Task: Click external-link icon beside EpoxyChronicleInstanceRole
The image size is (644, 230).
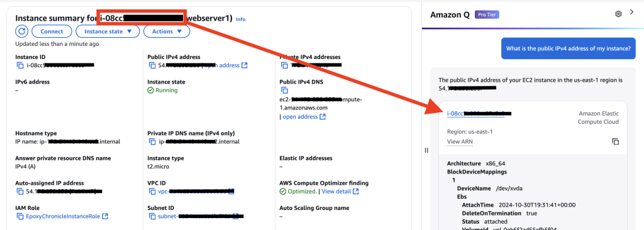Action: pos(105,216)
